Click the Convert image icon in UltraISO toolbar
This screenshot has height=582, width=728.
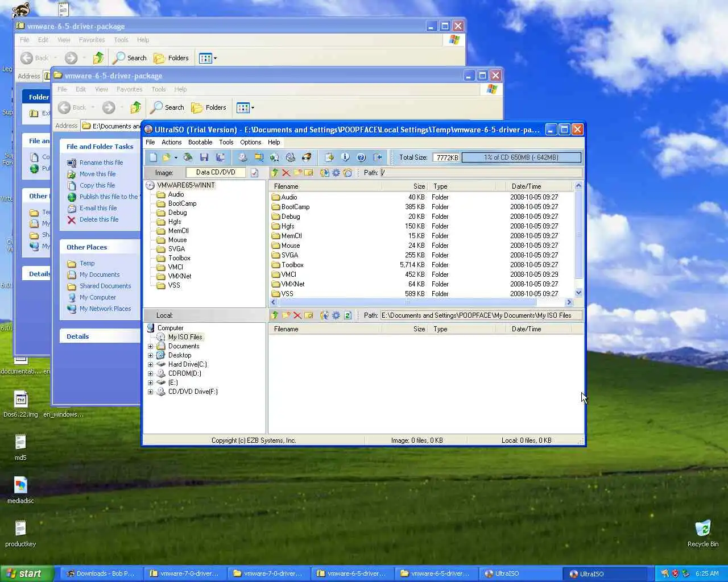click(275, 157)
